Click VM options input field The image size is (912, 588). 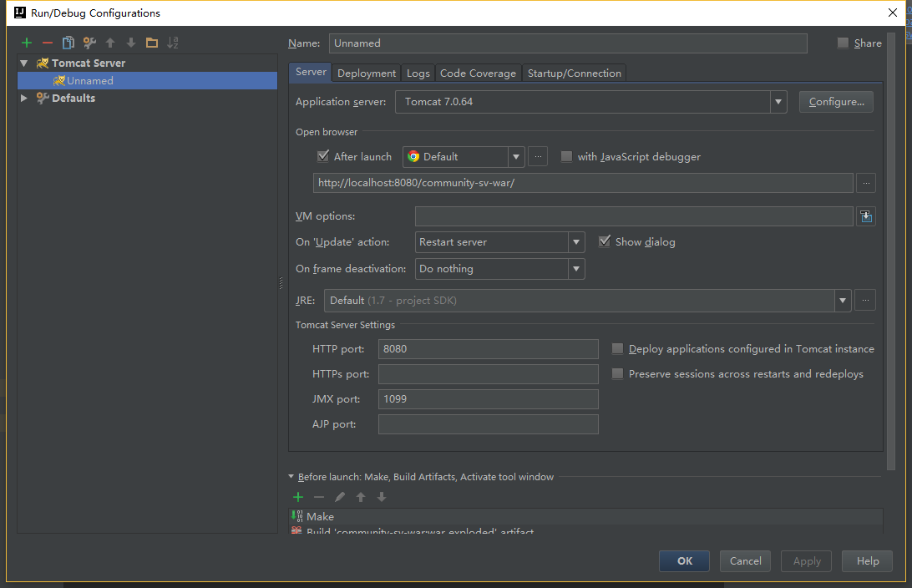click(635, 216)
